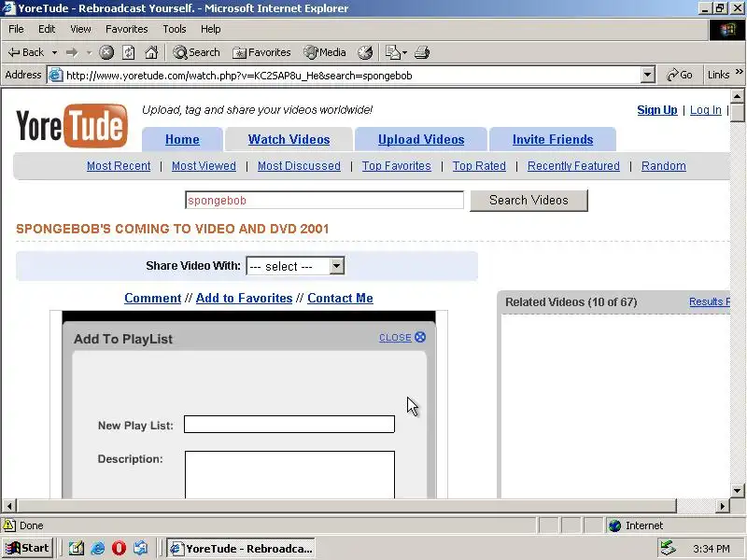Open the Favorites menu
This screenshot has width=747, height=560.
point(127,29)
